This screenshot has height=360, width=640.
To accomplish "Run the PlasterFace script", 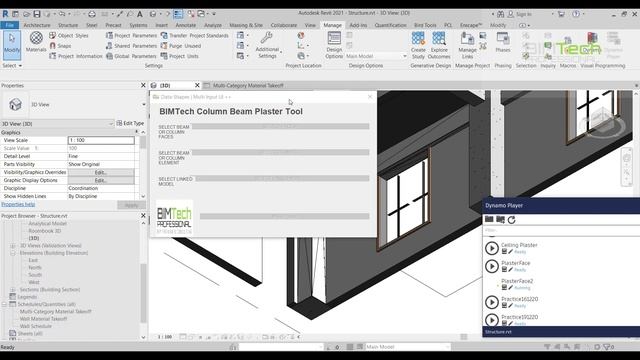I will pos(492,266).
